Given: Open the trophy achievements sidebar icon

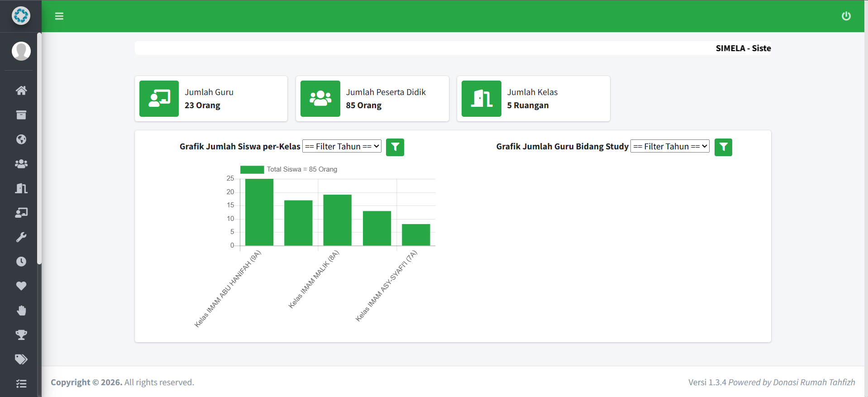Looking at the screenshot, I should [21, 335].
